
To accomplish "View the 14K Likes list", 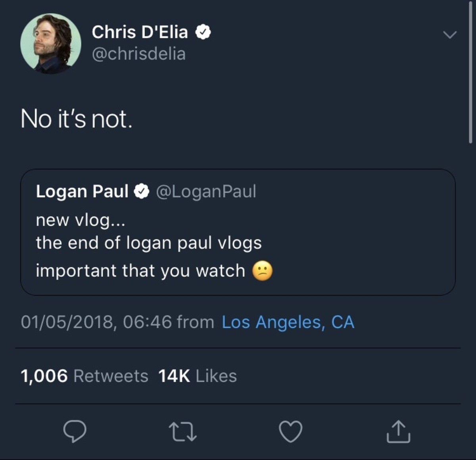I will 197,376.
